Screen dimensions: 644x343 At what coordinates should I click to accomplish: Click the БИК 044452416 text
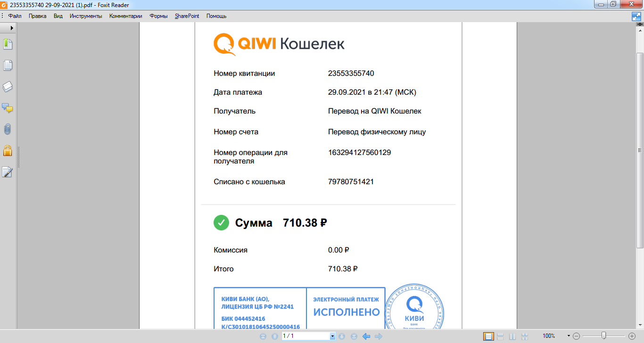click(243, 319)
